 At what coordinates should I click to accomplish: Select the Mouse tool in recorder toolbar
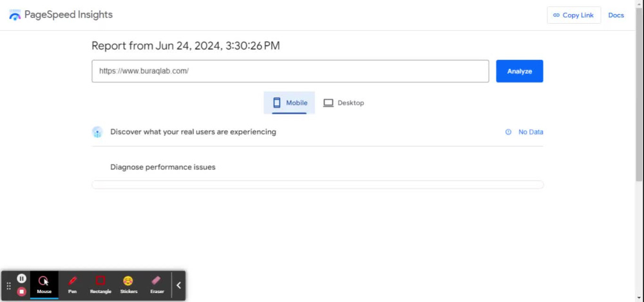point(44,285)
